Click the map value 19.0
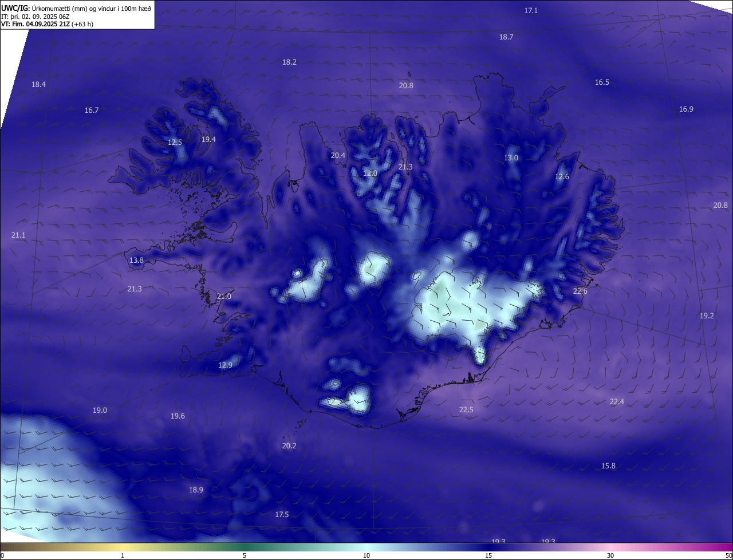Screen dimensions: 733x560 (100, 410)
